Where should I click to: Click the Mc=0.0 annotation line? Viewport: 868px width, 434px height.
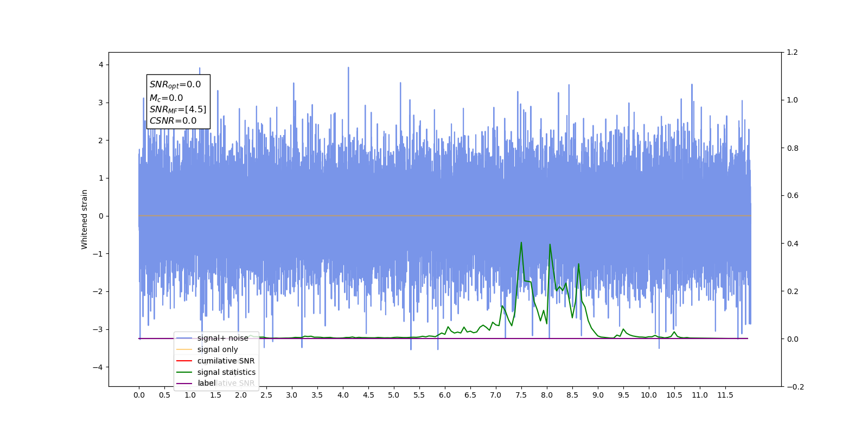click(x=166, y=98)
